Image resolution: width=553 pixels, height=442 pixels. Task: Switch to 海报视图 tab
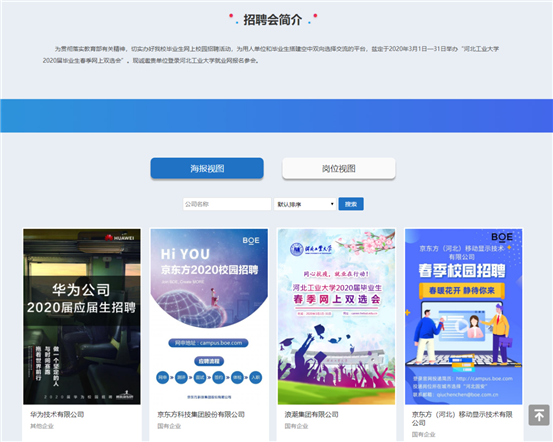(207, 168)
